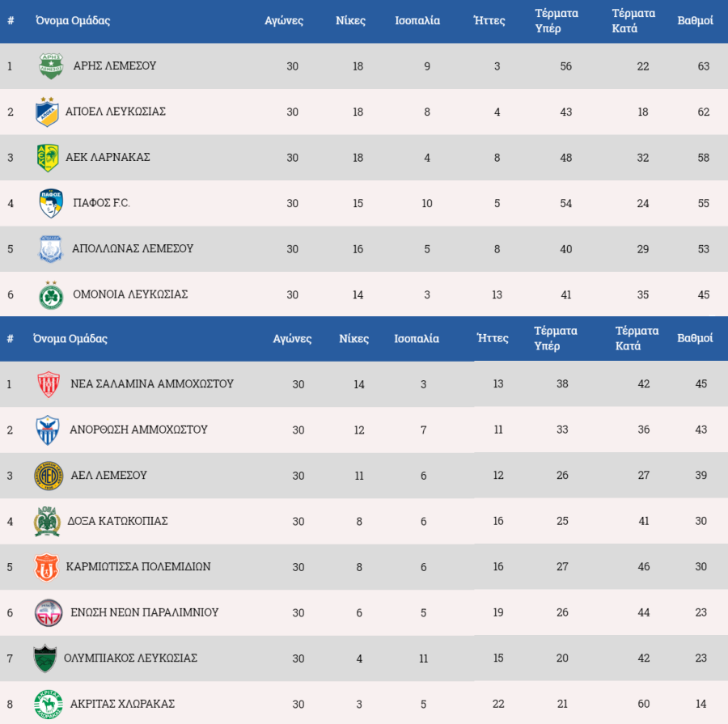Open the ΑΝΟΡΘΩΣΗ ΑΜΜΟΧΩΣΤΟΥ team name

pos(138,430)
